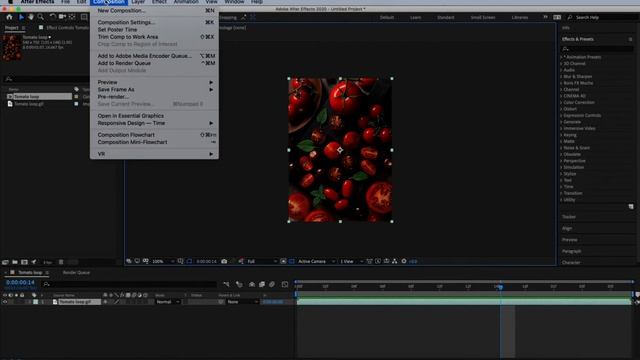This screenshot has width=640, height=360.
Task: Click the current time indicator in timeline
Action: tap(500, 287)
